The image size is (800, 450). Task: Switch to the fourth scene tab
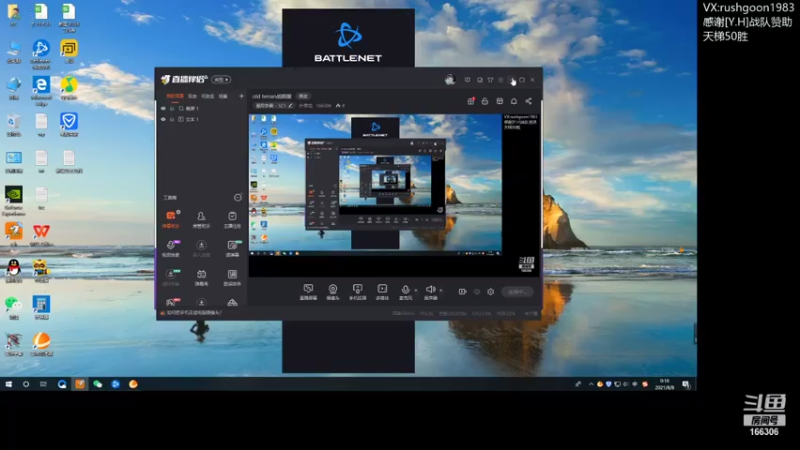(x=223, y=96)
